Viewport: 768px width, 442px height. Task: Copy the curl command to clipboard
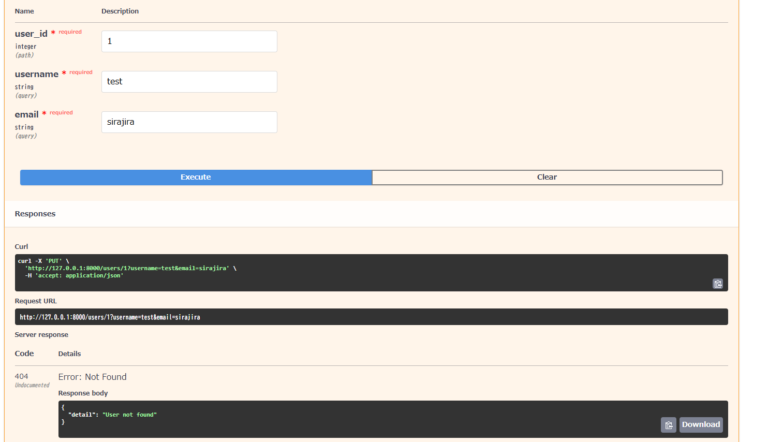(x=717, y=284)
